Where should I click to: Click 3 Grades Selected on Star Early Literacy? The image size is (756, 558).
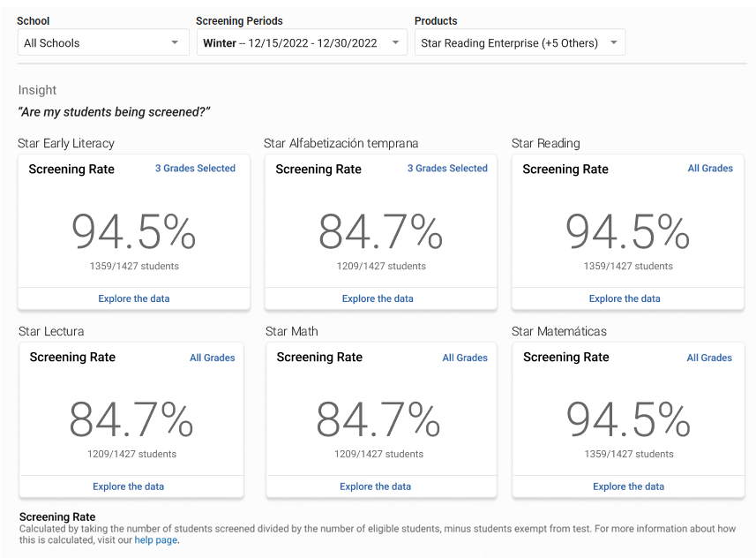pyautogui.click(x=195, y=168)
